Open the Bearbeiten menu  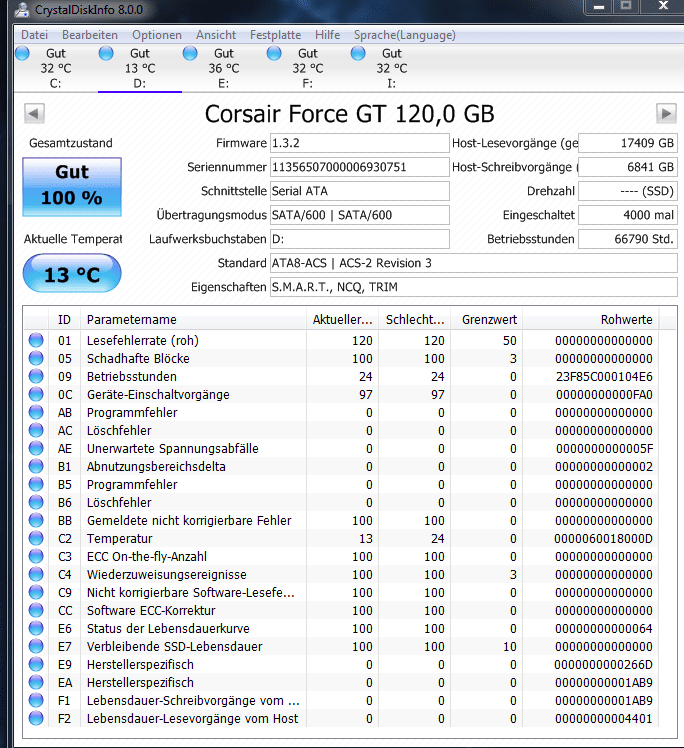(x=90, y=35)
